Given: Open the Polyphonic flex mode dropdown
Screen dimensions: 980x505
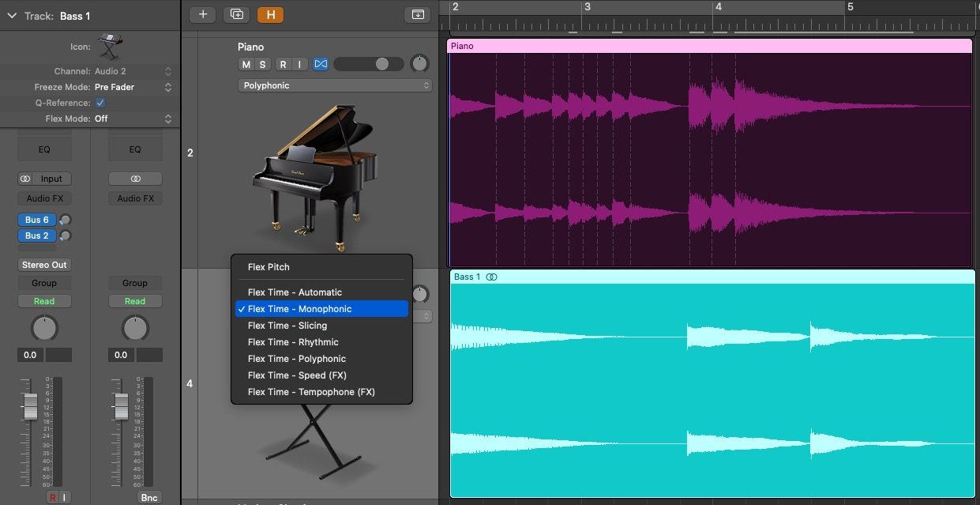Looking at the screenshot, I should 335,85.
